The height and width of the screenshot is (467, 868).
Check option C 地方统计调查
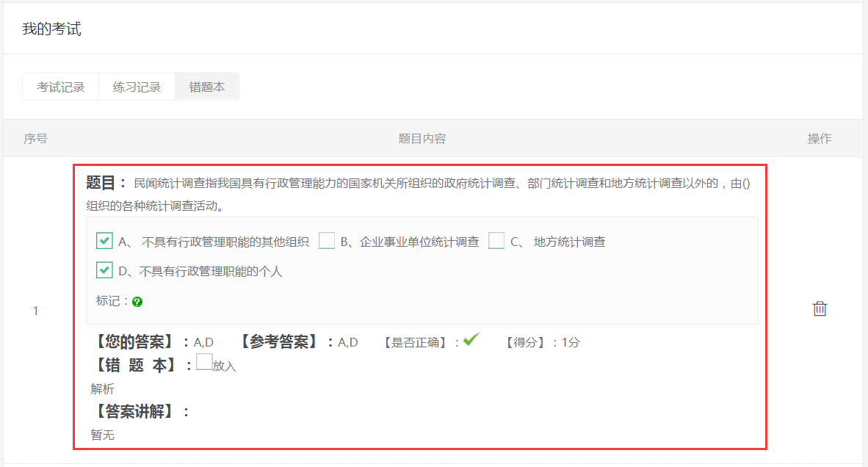click(496, 240)
